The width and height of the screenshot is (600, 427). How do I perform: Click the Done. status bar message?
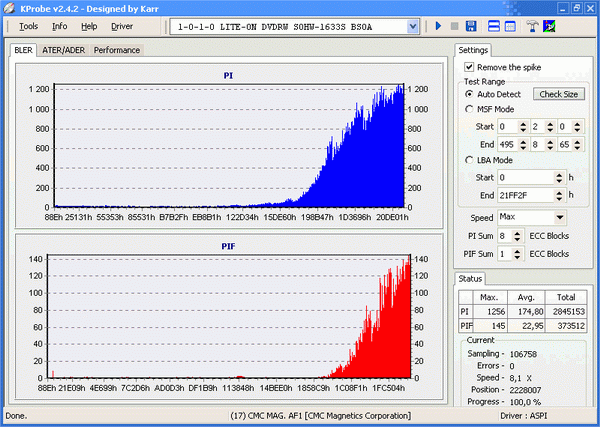16,416
